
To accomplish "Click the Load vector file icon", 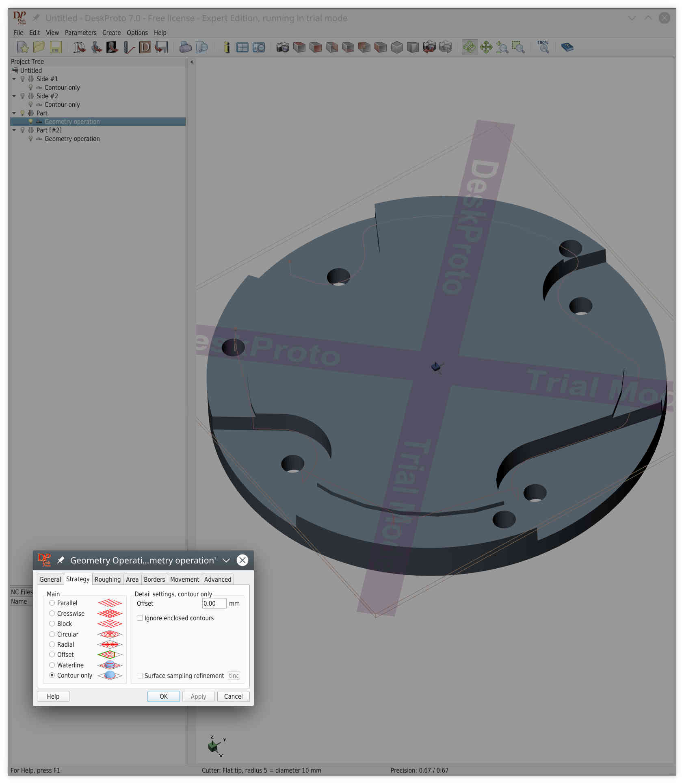I will (80, 47).
